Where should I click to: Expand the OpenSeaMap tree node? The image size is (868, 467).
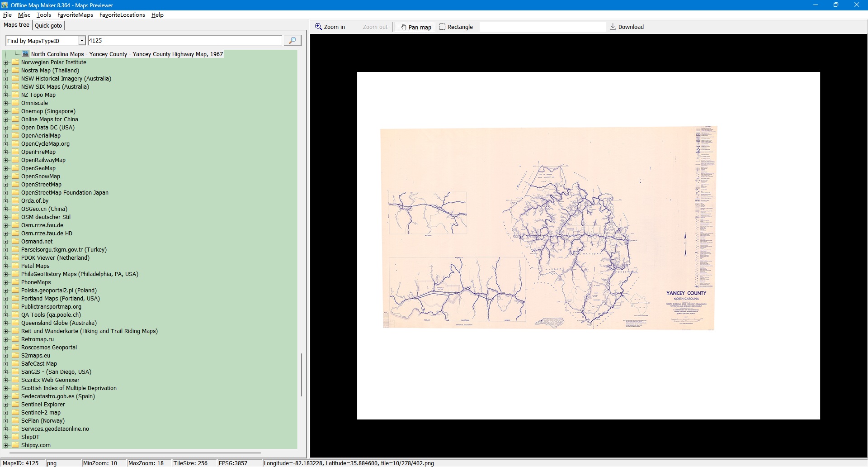6,168
